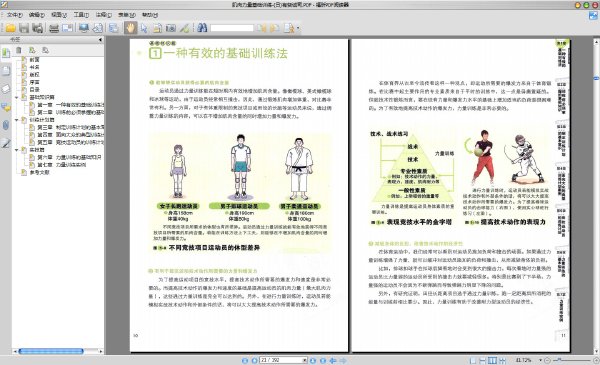Click find previous icon beside search box
This screenshot has height=365, width=600.
coord(262,28)
